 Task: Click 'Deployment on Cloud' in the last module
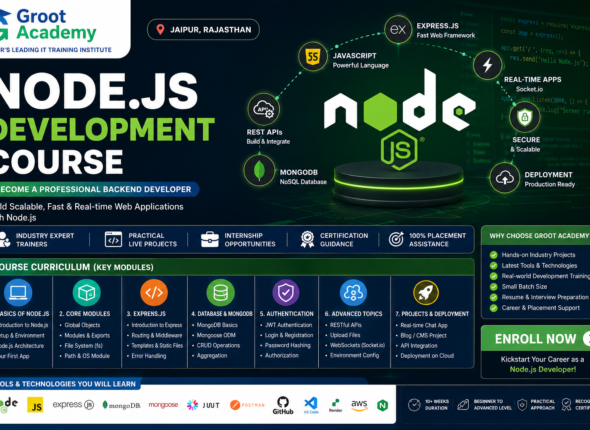[427, 356]
